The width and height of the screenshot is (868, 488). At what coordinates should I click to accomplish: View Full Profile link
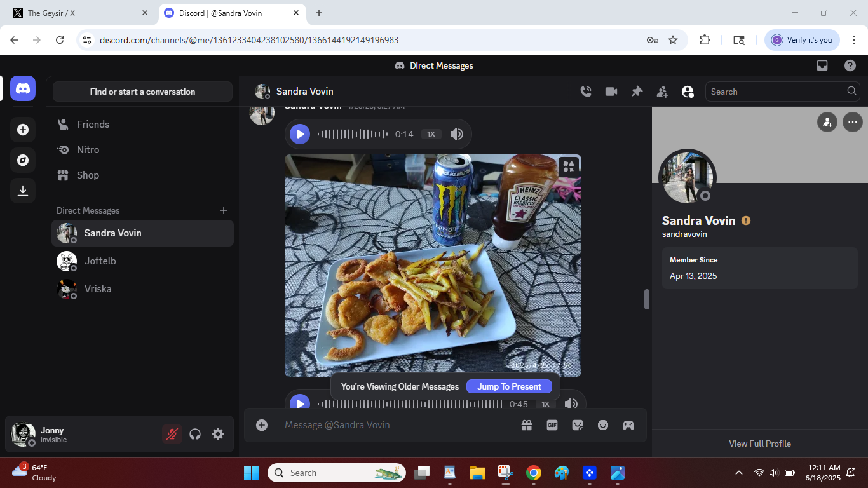pyautogui.click(x=760, y=444)
